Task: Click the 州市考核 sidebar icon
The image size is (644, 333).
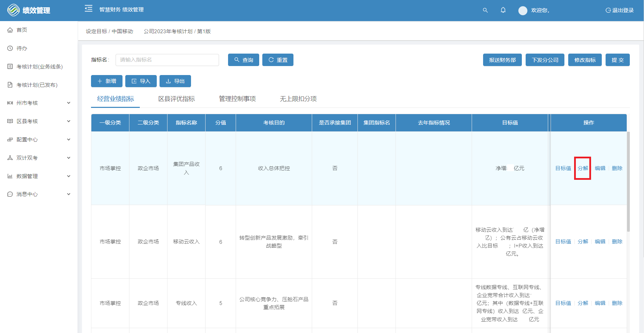Action: (10, 103)
